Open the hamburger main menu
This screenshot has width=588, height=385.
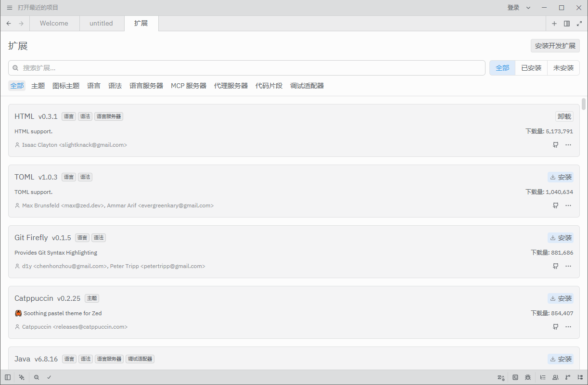pyautogui.click(x=10, y=8)
